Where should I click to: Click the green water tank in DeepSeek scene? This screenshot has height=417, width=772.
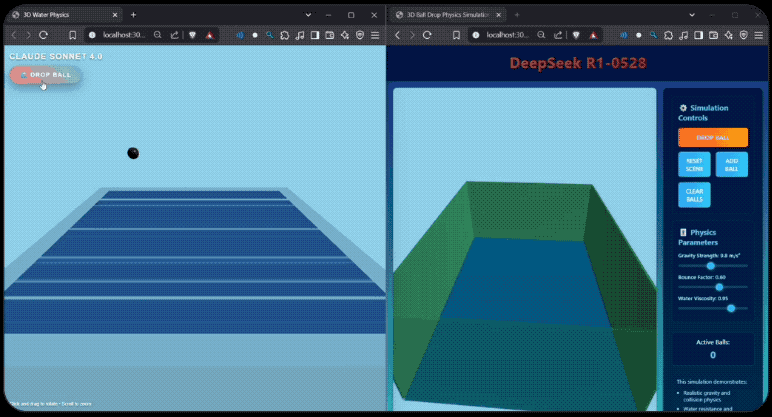525,295
